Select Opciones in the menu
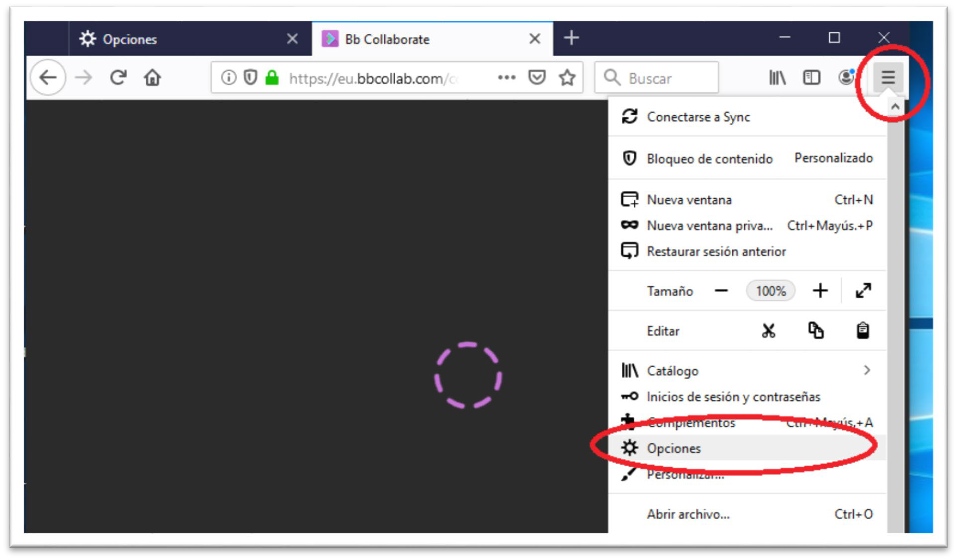 [674, 448]
